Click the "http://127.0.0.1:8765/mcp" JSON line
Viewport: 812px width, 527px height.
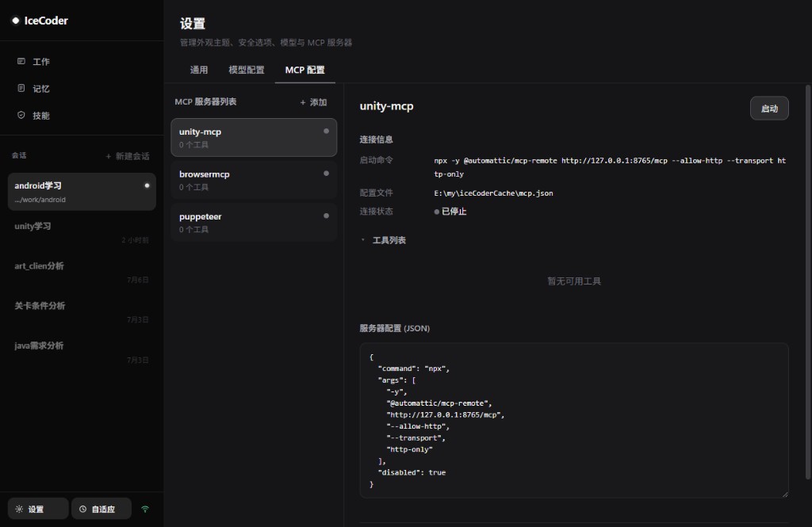click(x=446, y=414)
